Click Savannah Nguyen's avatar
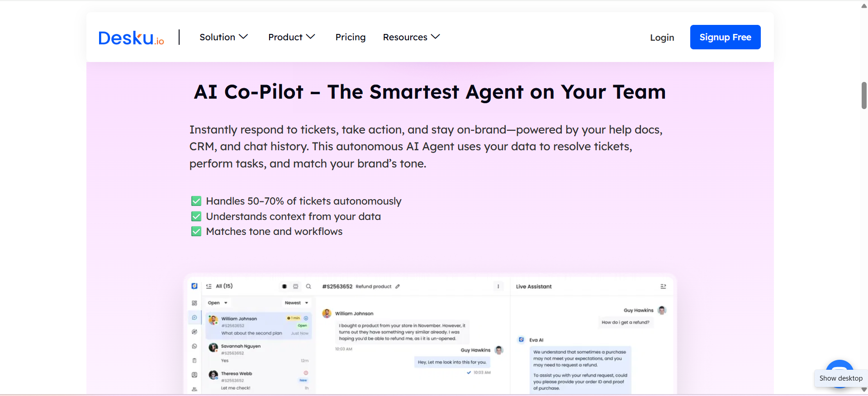The image size is (868, 396). pyautogui.click(x=213, y=348)
